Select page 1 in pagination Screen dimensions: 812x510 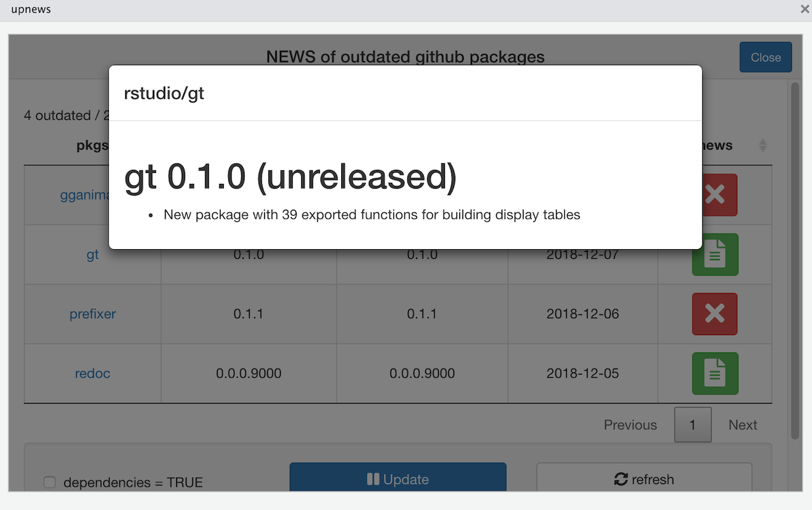coord(693,425)
